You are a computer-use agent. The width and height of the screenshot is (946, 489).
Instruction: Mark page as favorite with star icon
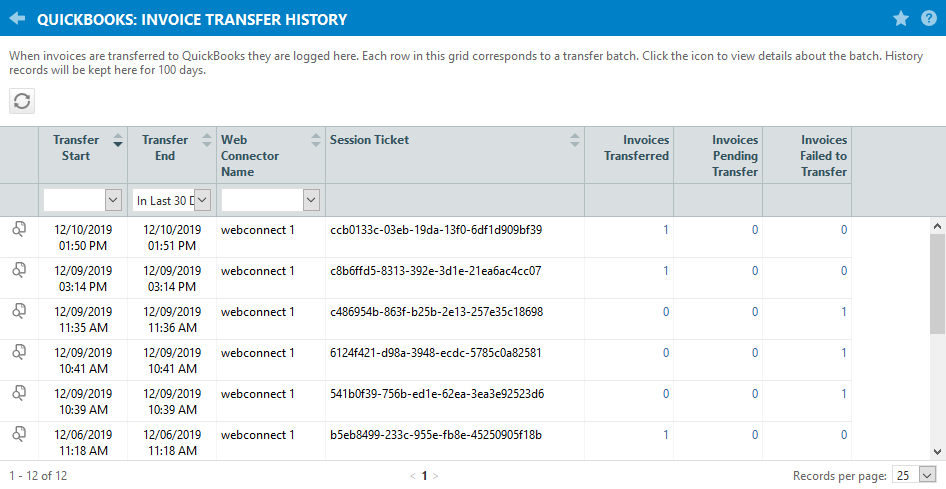900,18
